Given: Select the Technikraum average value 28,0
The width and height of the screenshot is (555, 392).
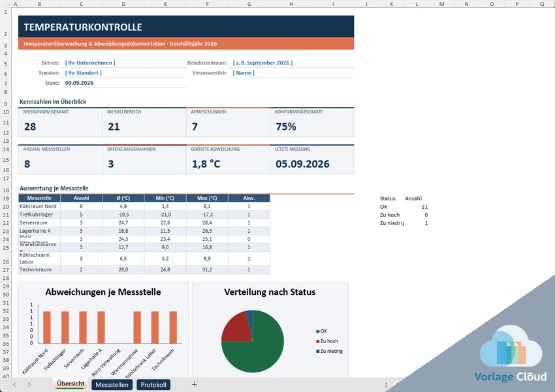Looking at the screenshot, I should pos(123,269).
